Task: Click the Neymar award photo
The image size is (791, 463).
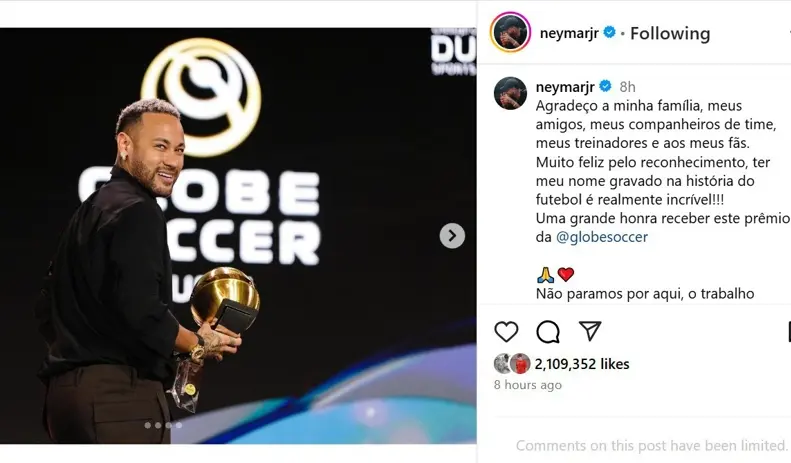Action: click(238, 236)
